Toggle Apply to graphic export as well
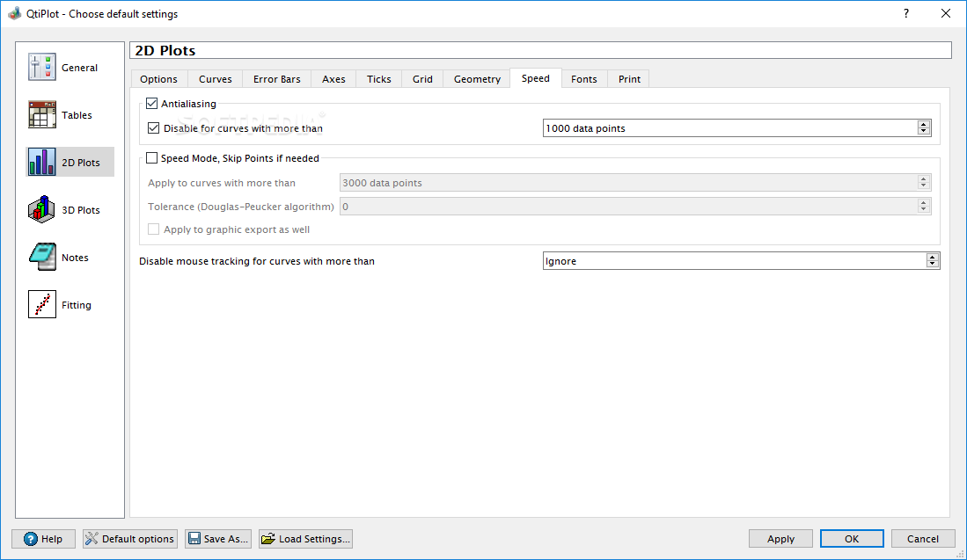 coord(154,229)
